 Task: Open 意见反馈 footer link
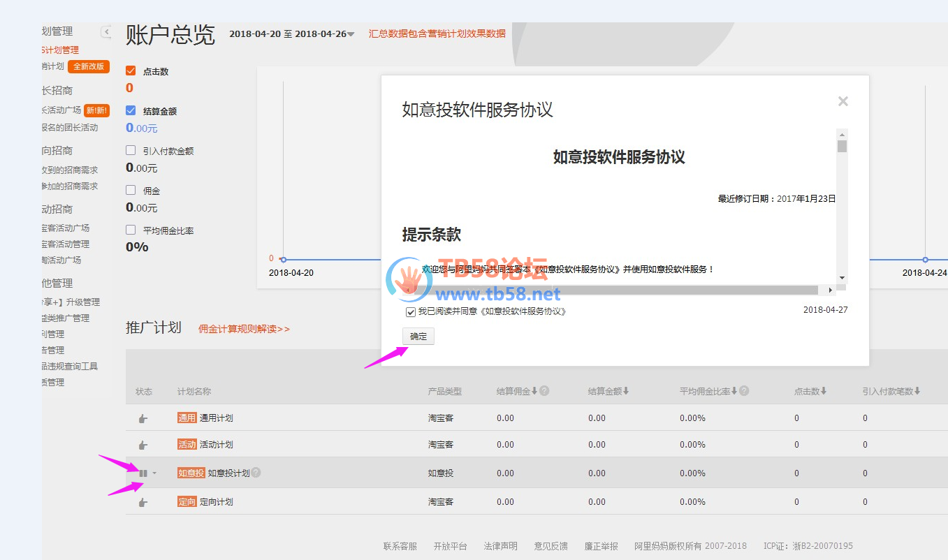551,546
